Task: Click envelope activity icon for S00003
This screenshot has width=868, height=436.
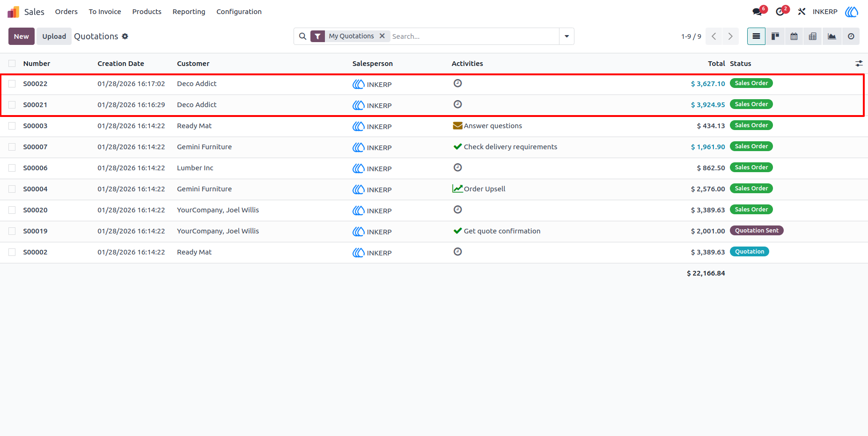Action: (x=458, y=125)
